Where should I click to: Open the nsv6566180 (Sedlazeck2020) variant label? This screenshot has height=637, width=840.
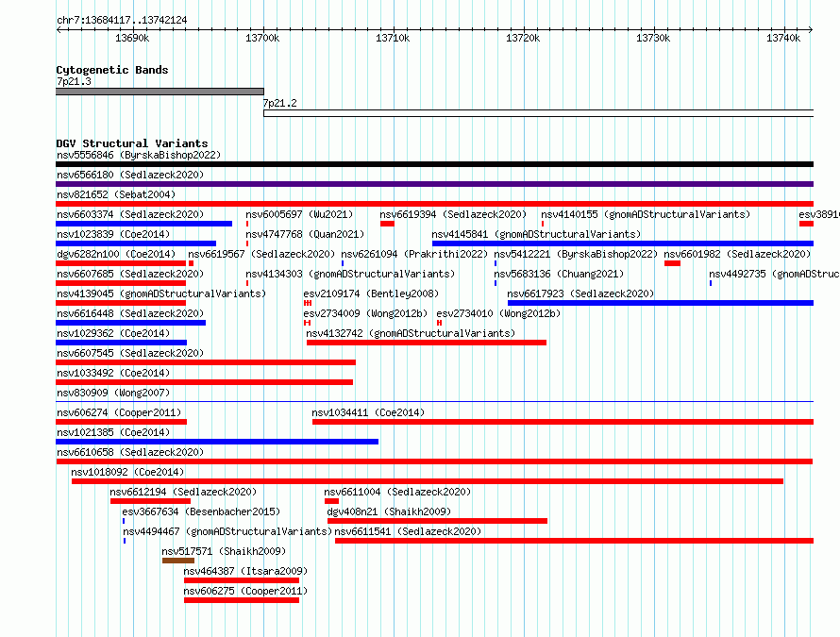(130, 176)
